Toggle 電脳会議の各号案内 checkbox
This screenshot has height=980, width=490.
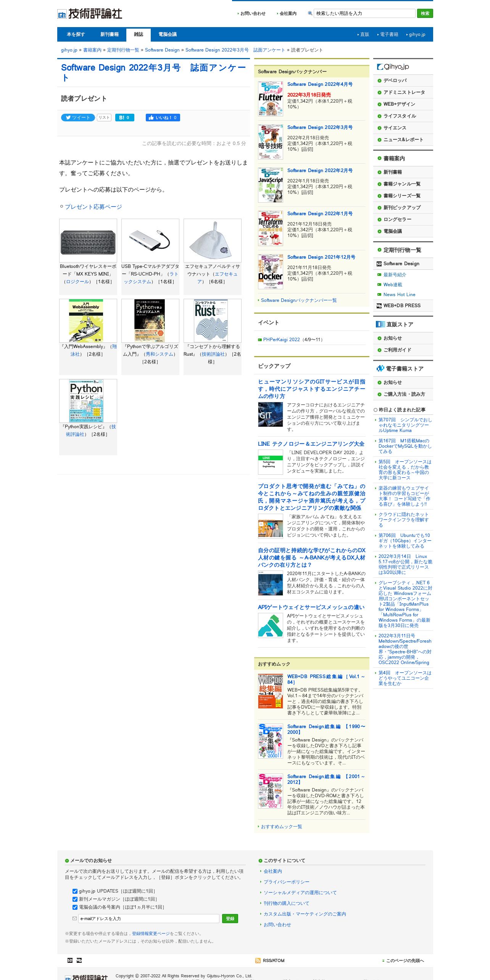click(x=75, y=907)
